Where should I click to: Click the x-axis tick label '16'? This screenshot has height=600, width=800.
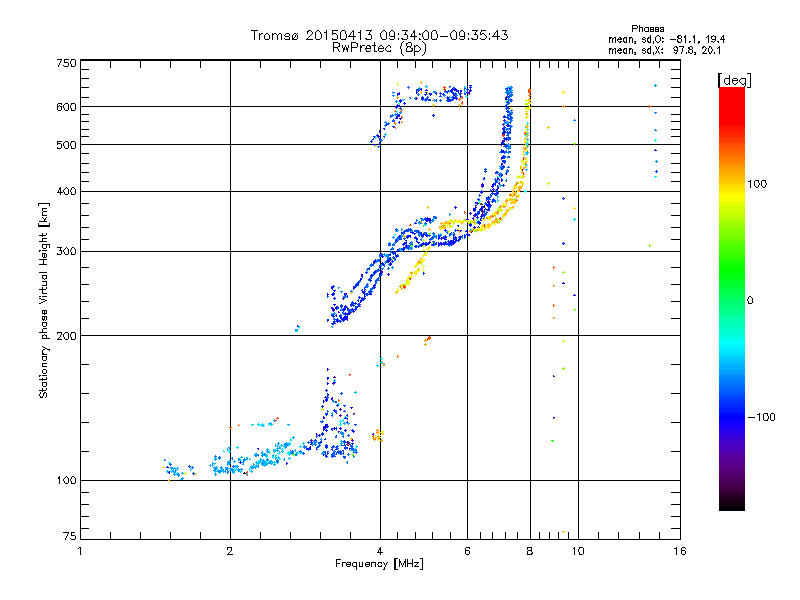click(680, 551)
